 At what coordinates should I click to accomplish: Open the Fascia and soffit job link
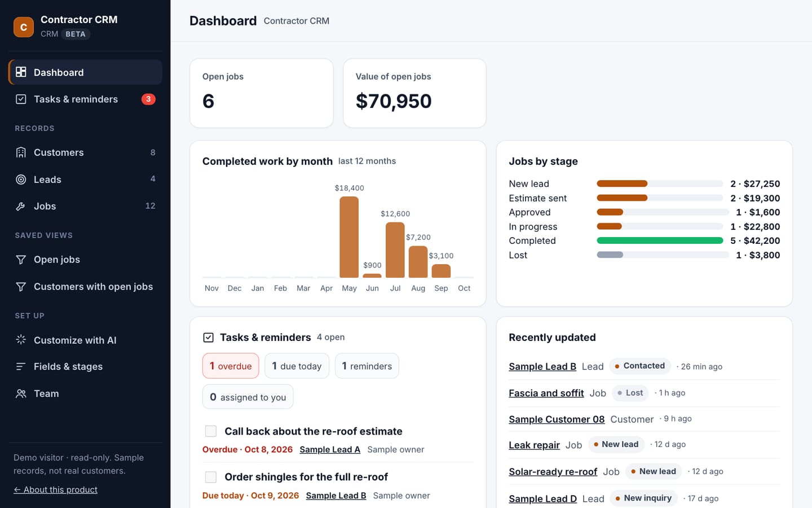(x=546, y=393)
